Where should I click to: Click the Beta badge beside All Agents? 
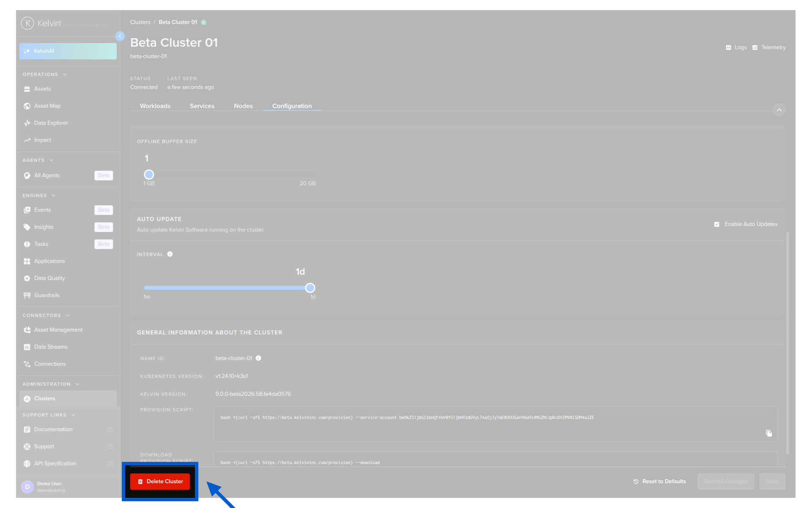(104, 175)
